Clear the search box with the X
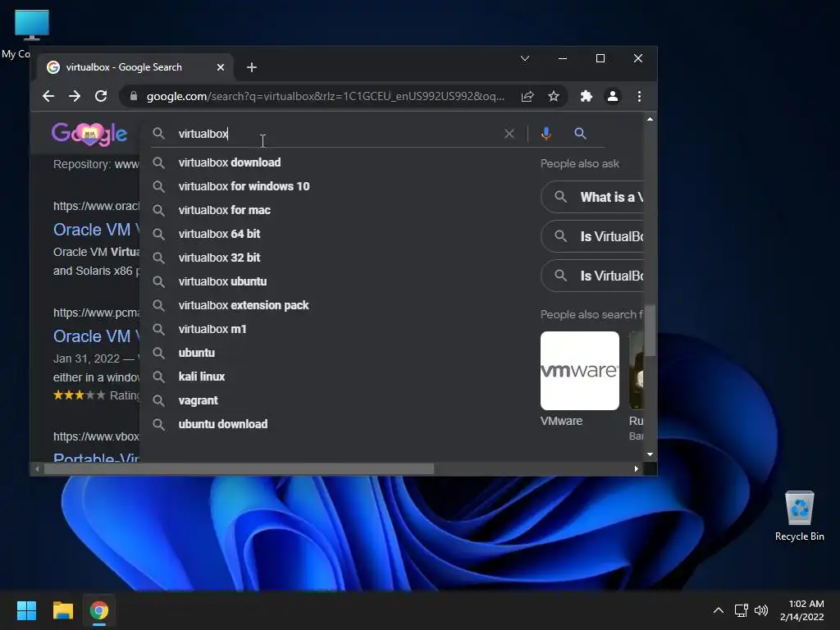Viewport: 840px width, 630px height. point(509,134)
